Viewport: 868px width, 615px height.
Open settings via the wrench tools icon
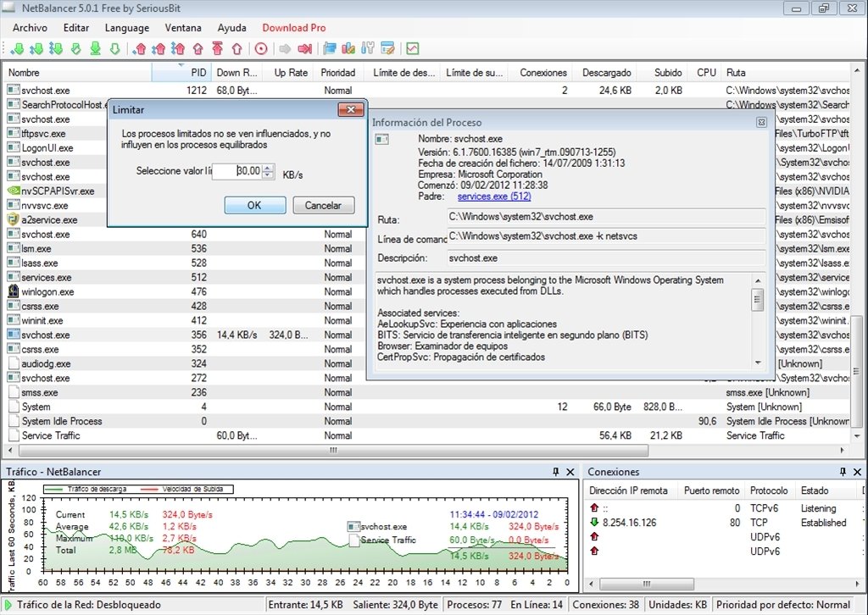[368, 48]
